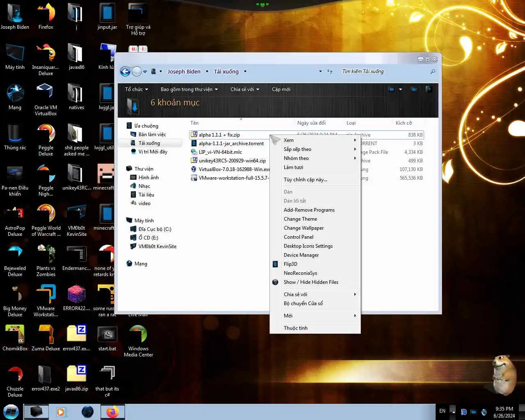Click the Tải xuống breadcrumb segment

point(226,71)
